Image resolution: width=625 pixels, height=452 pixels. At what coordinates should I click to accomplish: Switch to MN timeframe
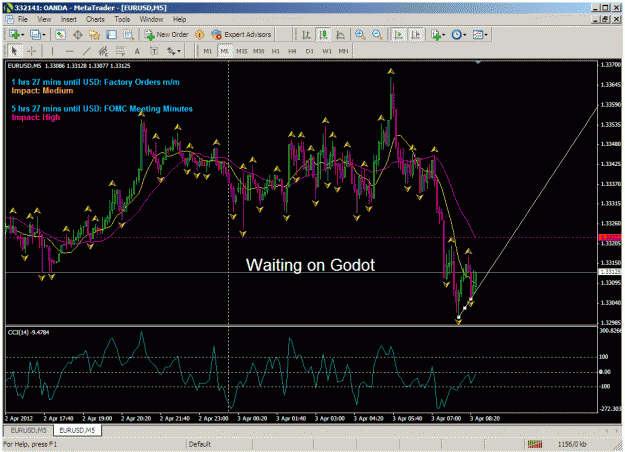coord(343,51)
